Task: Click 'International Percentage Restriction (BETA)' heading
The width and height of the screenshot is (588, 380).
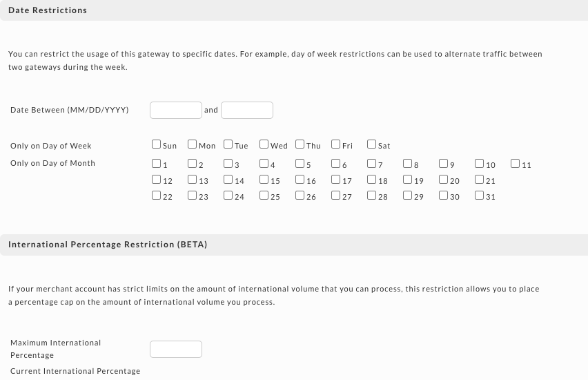Action: tap(108, 245)
